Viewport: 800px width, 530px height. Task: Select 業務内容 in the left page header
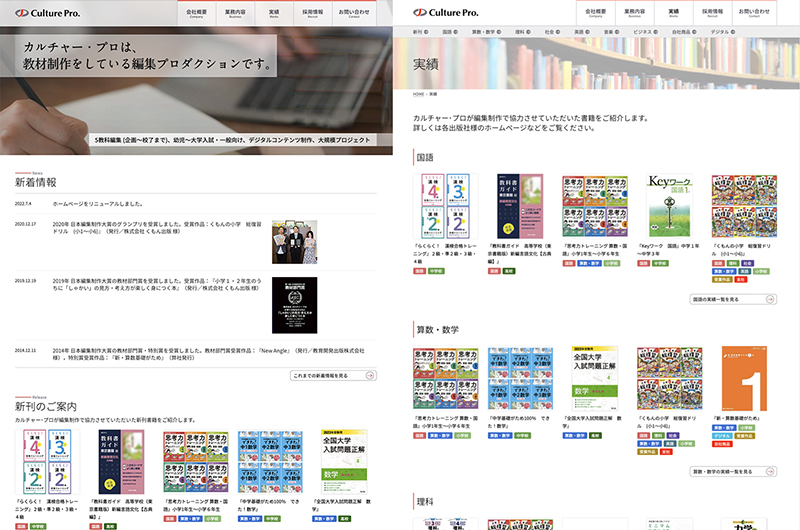point(236,13)
